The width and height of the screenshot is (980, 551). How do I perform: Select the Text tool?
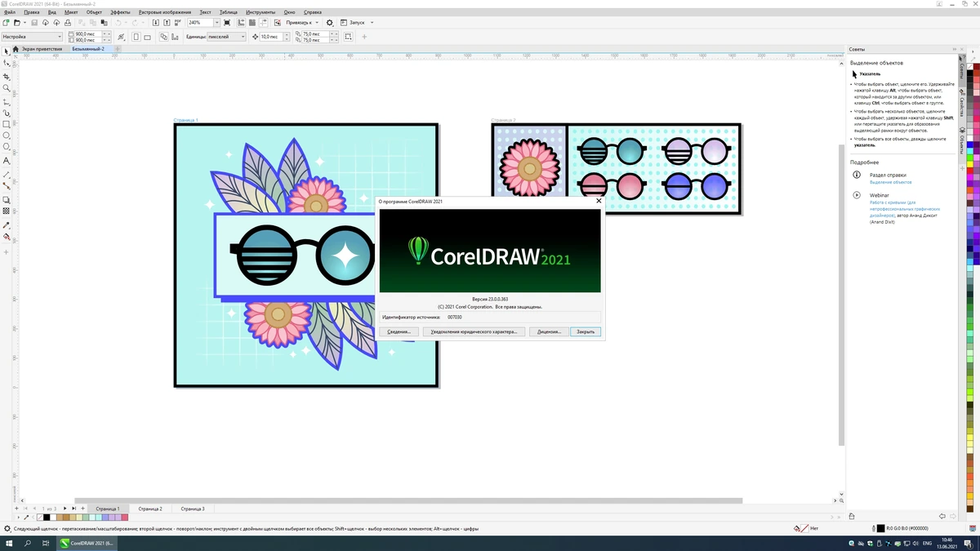[7, 161]
